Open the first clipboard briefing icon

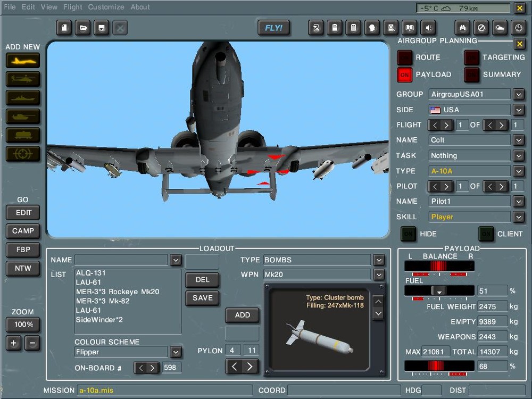335,28
